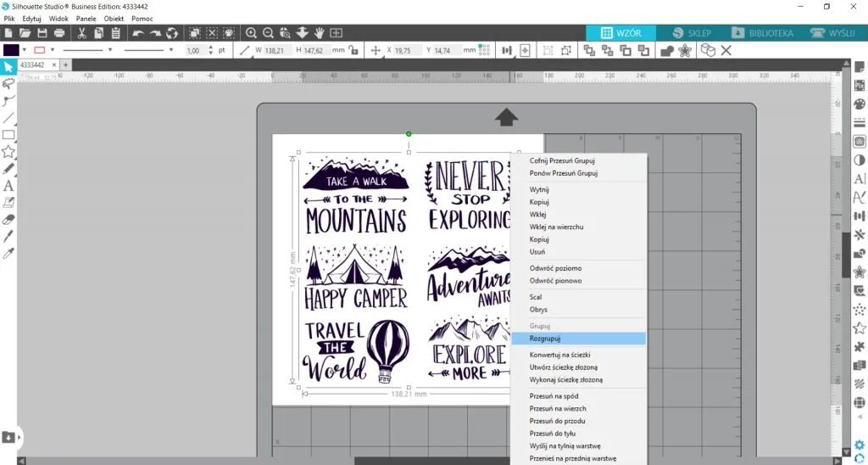
Task: Save with the floppy disk icon
Action: [x=42, y=33]
